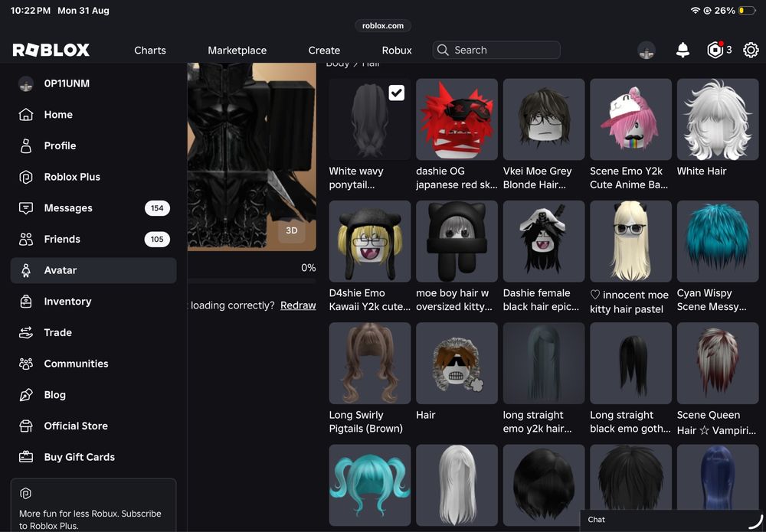The image size is (766, 532).
Task: Select the Vkei Moe Grey Blonde Hair item
Action: (x=544, y=119)
